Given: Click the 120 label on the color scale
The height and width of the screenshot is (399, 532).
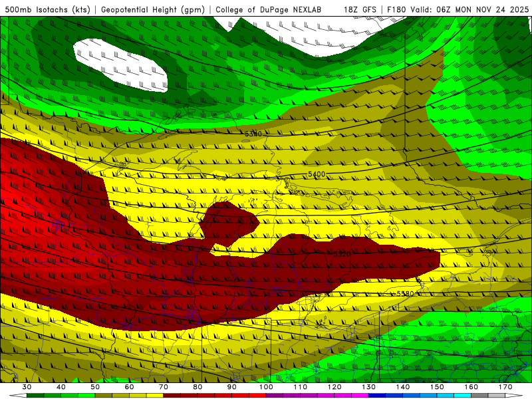Looking at the screenshot, I should pos(334,387).
